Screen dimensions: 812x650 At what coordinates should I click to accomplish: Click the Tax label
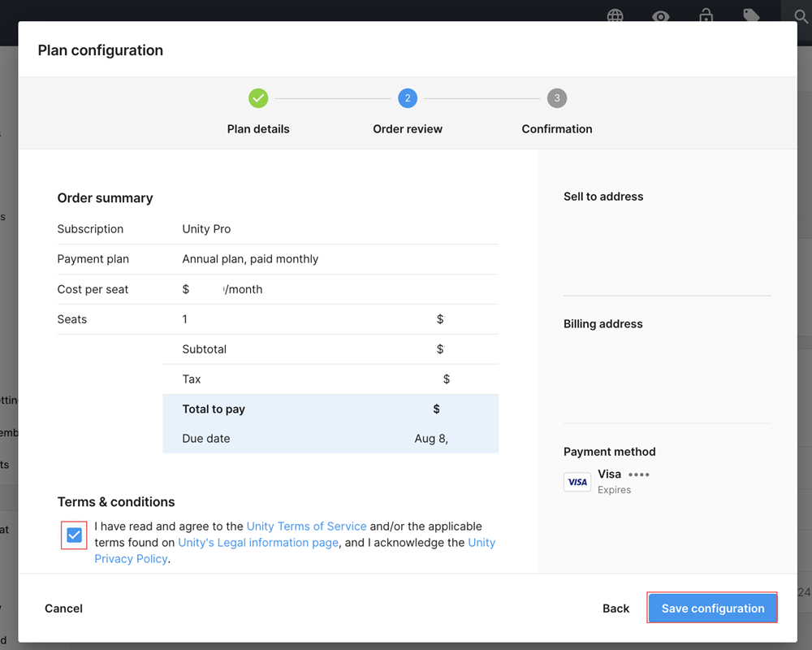[x=191, y=379]
